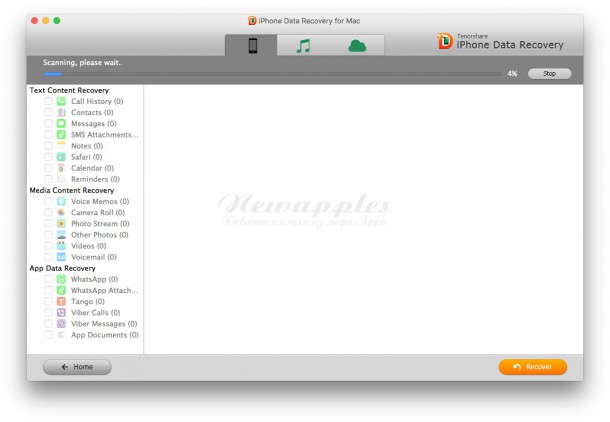Check the Other Photos box
This screenshot has width=610, height=422.
point(48,235)
